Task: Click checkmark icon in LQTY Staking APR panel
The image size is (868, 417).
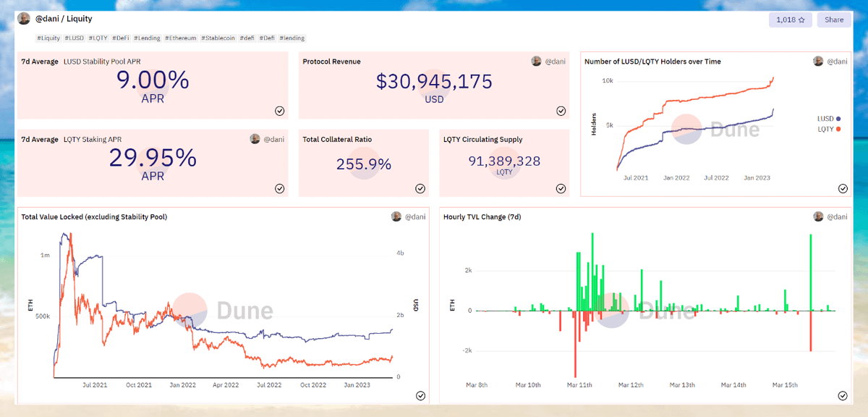Action: click(279, 188)
